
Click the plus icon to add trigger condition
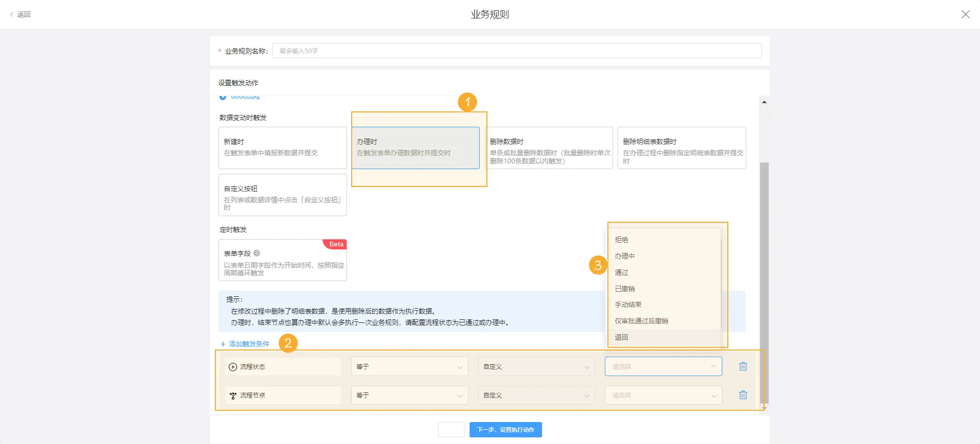pyautogui.click(x=223, y=344)
